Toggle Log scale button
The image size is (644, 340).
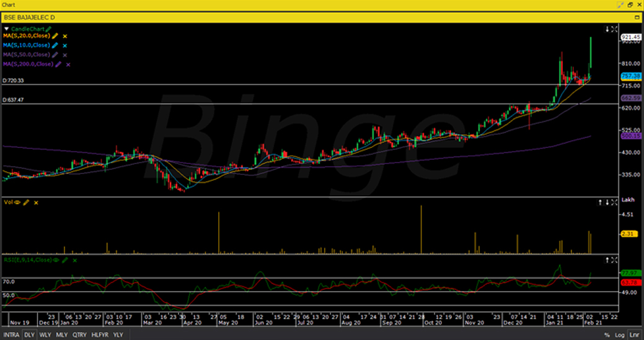[x=620, y=335]
